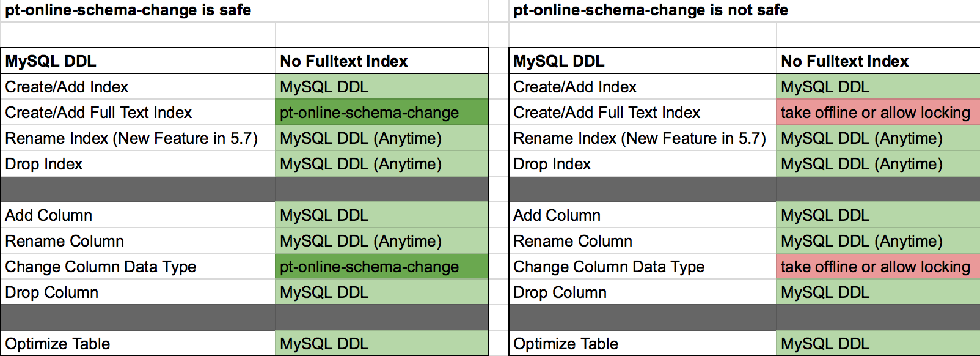Select "Rename Column" label in the safe table
The image size is (980, 356).
(64, 241)
